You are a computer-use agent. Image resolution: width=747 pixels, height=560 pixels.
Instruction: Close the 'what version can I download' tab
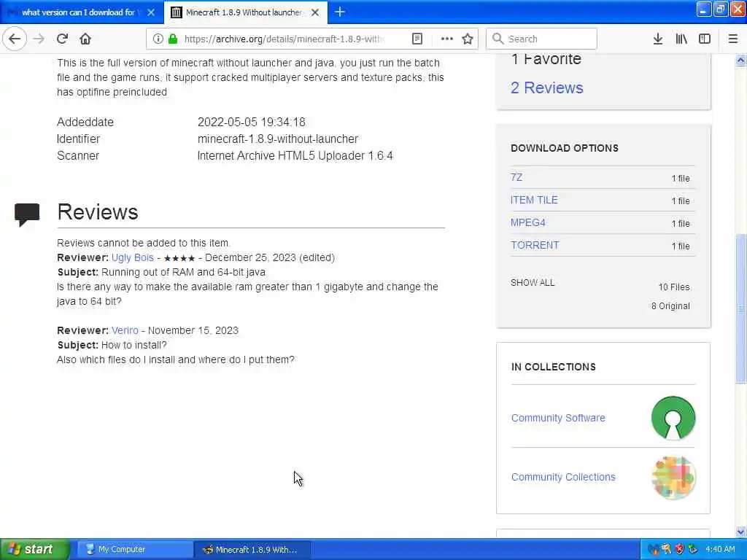pos(151,12)
